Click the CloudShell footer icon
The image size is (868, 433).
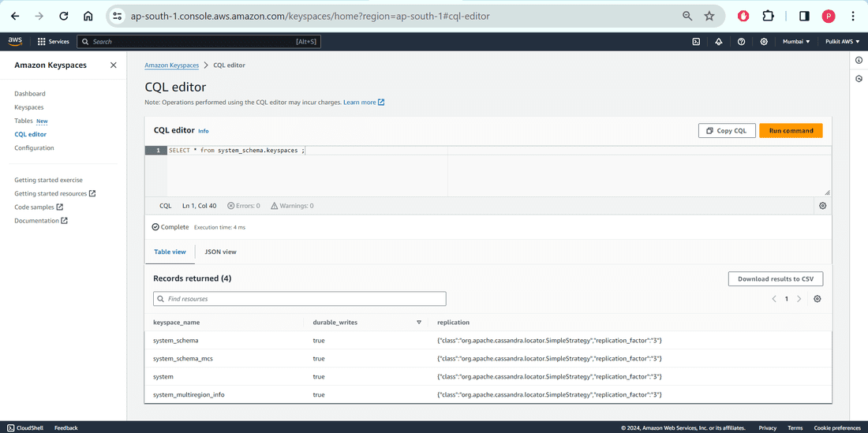(10, 427)
